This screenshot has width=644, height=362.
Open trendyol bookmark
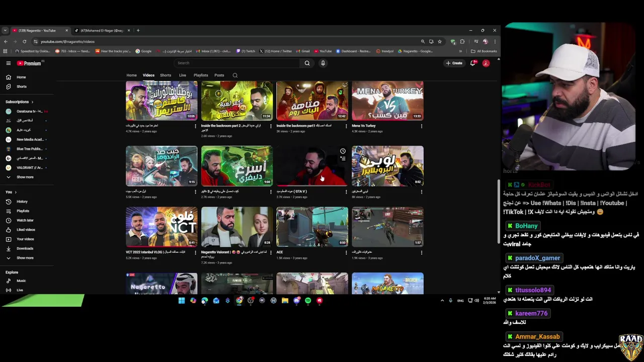pyautogui.click(x=385, y=51)
